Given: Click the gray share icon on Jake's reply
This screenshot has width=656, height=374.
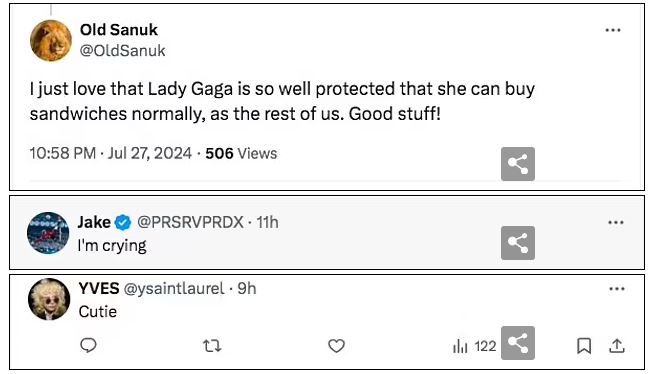Looking at the screenshot, I should pyautogui.click(x=518, y=243).
